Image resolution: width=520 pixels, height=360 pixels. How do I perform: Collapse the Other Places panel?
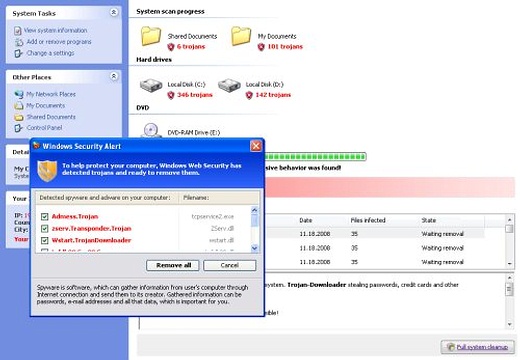[114, 76]
